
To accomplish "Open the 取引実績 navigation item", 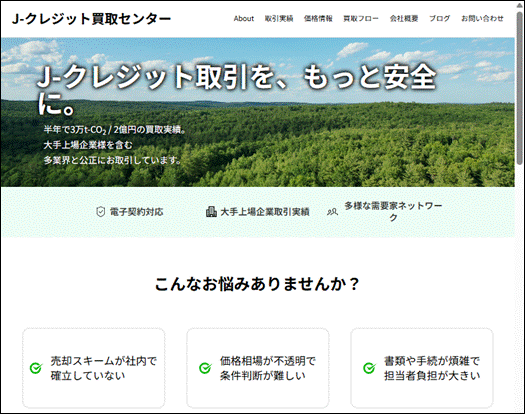I will point(279,19).
